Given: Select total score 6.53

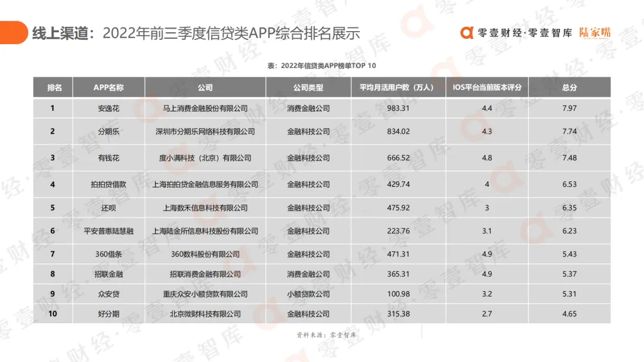Looking at the screenshot, I should coord(569,184).
